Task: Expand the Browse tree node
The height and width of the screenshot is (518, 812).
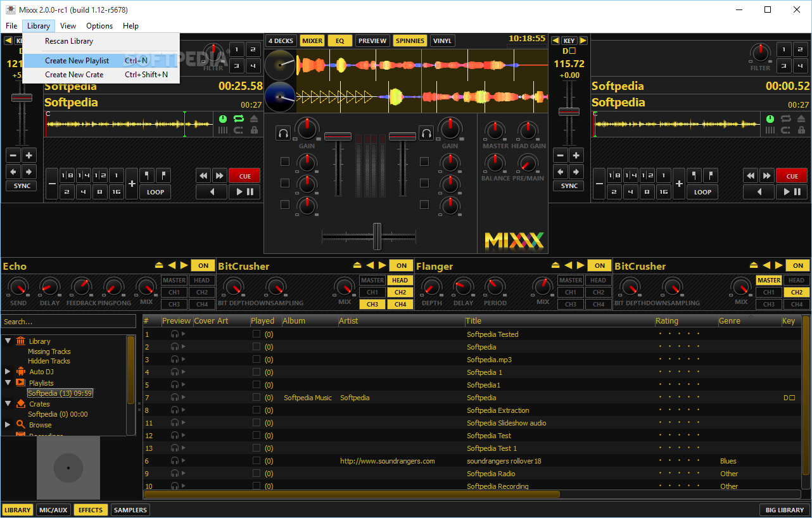Action: click(8, 425)
